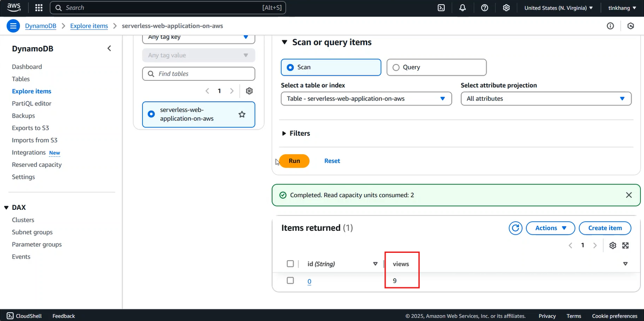Expand the Filters section

coord(296,133)
